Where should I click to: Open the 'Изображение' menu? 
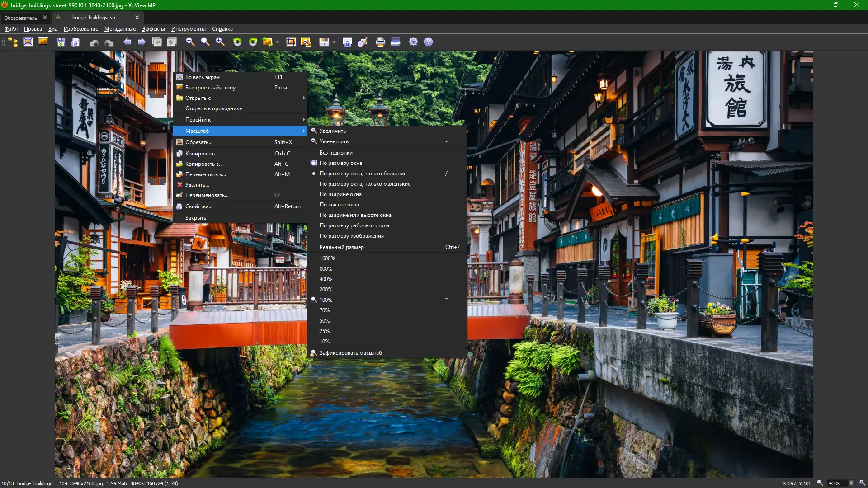coord(80,29)
